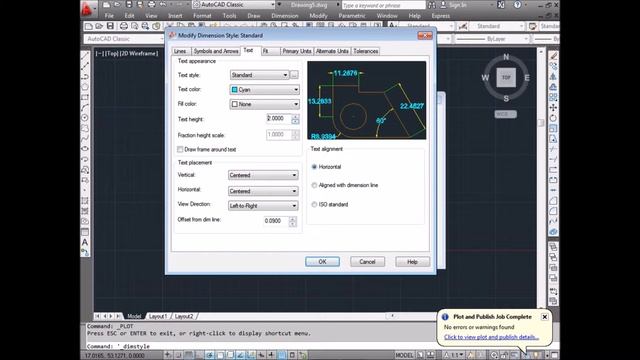Click the Text height value field
The height and width of the screenshot is (360, 640).
click(278, 119)
